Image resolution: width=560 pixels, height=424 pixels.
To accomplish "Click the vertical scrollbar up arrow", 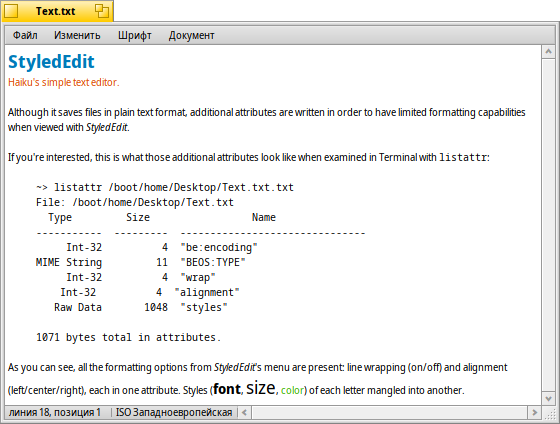I will pos(548,52).
